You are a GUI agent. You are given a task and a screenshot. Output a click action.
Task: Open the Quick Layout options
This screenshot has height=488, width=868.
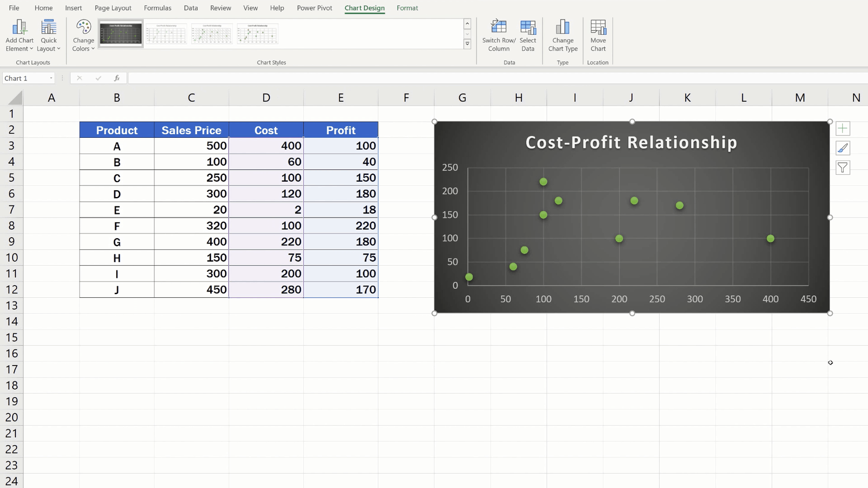pyautogui.click(x=49, y=35)
